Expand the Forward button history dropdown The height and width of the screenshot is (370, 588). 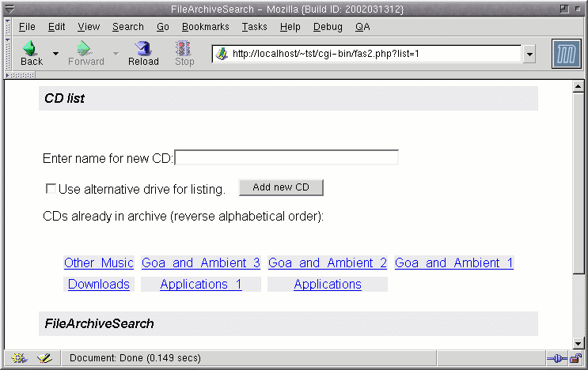116,54
